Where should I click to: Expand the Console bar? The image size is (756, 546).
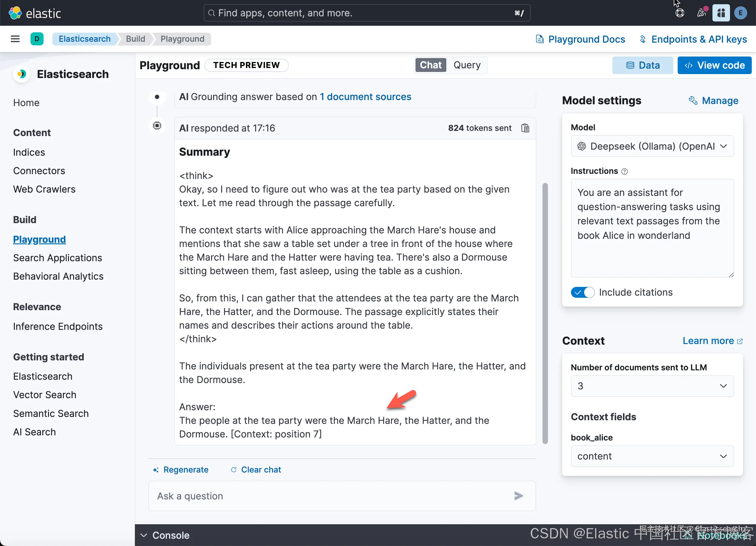[x=165, y=535]
